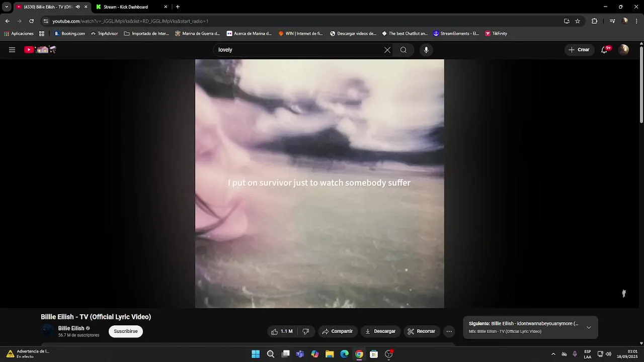Image resolution: width=644 pixels, height=362 pixels.
Task: Open Chrome profile avatar
Action: point(625,21)
